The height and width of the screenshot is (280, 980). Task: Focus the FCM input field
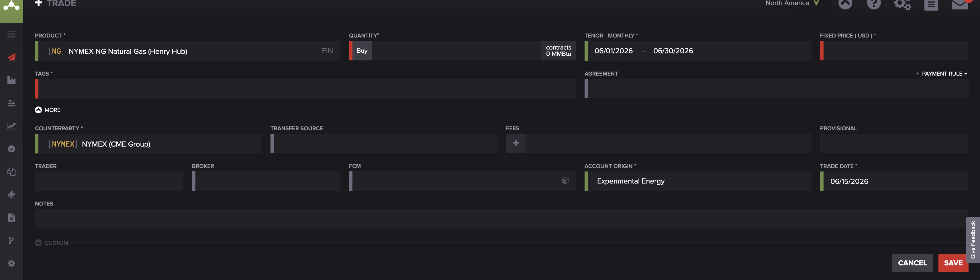click(452, 181)
